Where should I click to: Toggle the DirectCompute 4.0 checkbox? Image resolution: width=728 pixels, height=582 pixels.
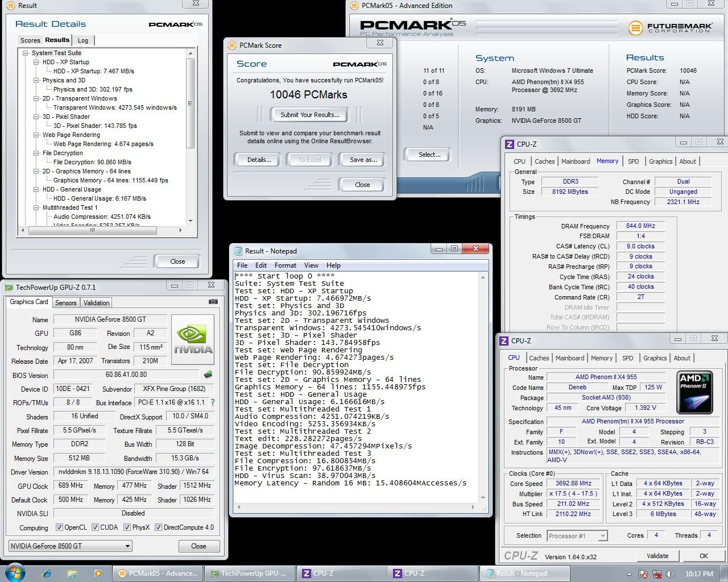coord(158,527)
